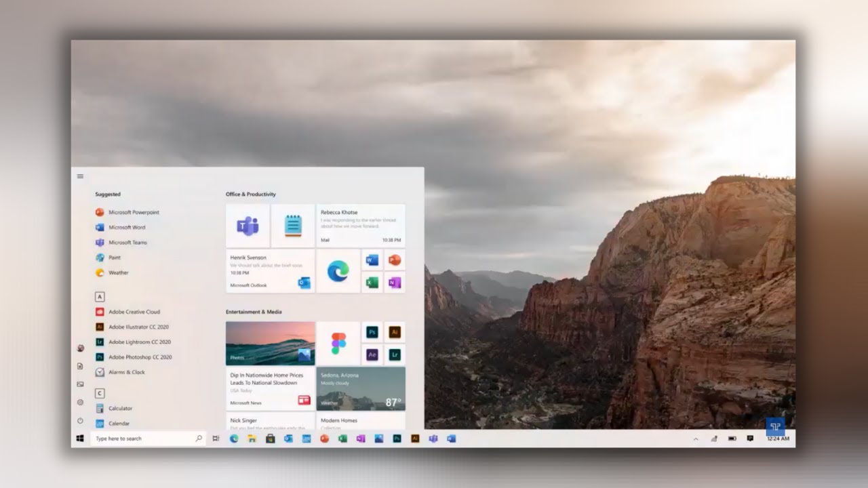Open the Mail tile from Rebecca Khotse
This screenshot has width=868, height=488.
coord(361,226)
